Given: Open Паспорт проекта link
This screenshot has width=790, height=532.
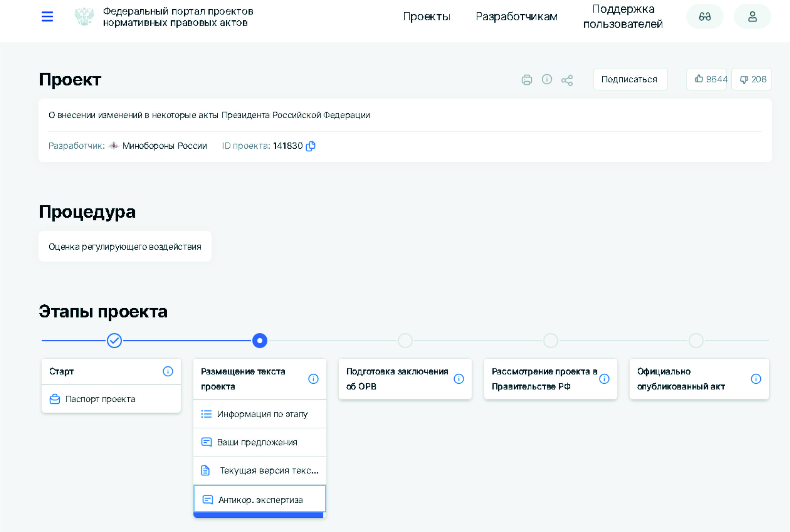Looking at the screenshot, I should click(x=100, y=399).
